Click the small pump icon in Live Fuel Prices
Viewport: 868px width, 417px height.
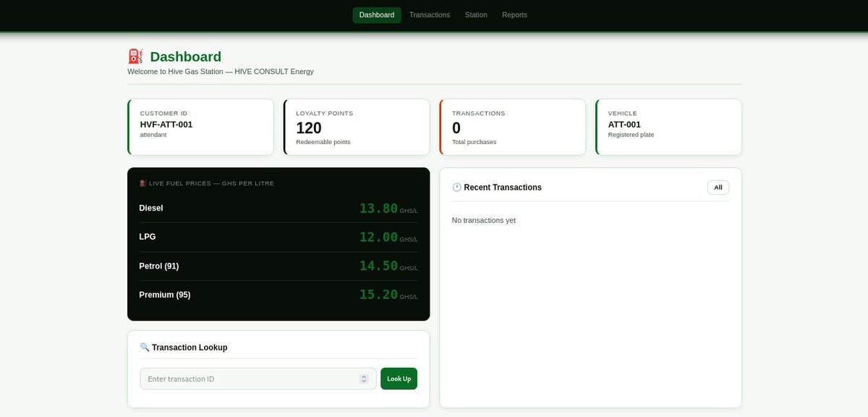142,183
